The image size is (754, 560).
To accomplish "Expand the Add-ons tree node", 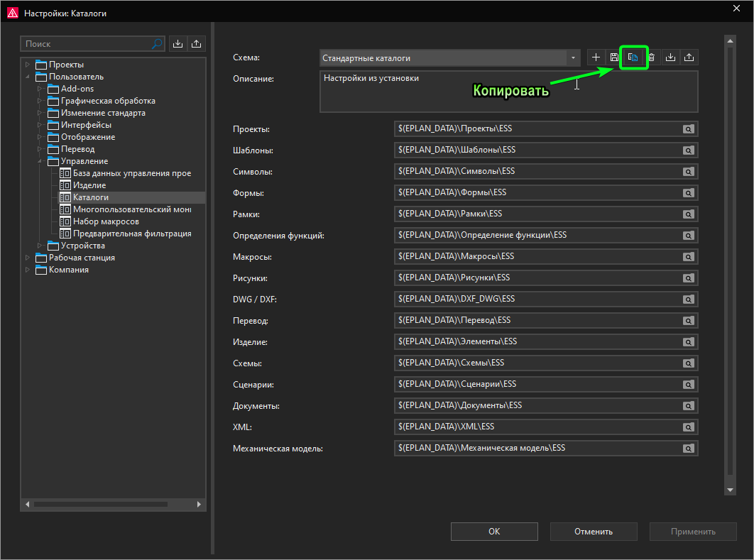I will tap(40, 89).
